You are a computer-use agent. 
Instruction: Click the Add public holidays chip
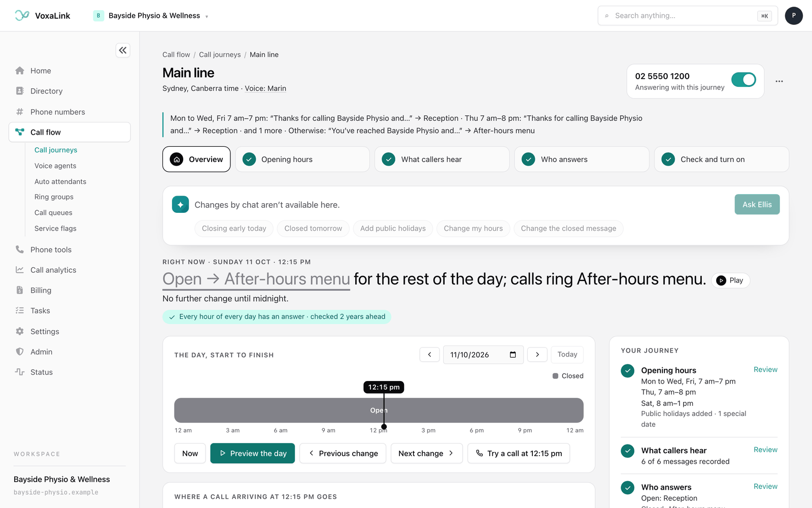393,229
